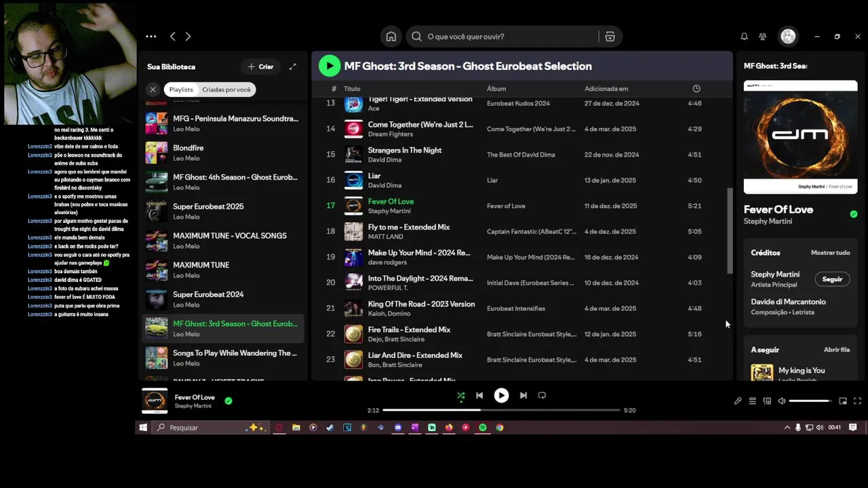Click the 'Mostrar tudo' credits link
This screenshot has height=488, width=868.
pyautogui.click(x=831, y=253)
